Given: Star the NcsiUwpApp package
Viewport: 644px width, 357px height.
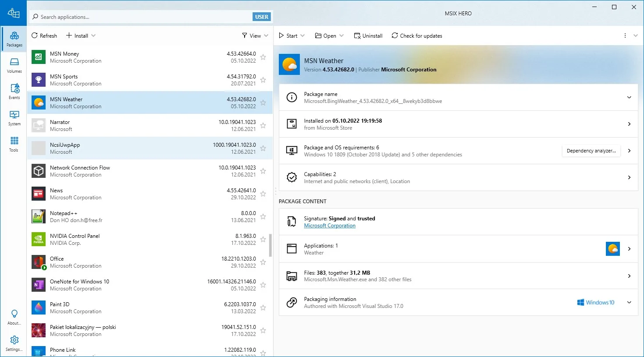Looking at the screenshot, I should pos(263,148).
